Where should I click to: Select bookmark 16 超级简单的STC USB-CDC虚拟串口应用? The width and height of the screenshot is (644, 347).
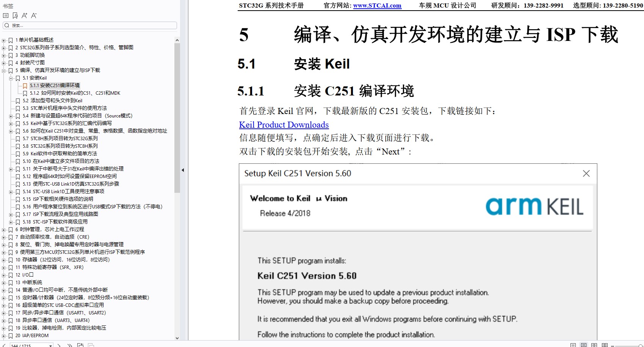pos(60,305)
